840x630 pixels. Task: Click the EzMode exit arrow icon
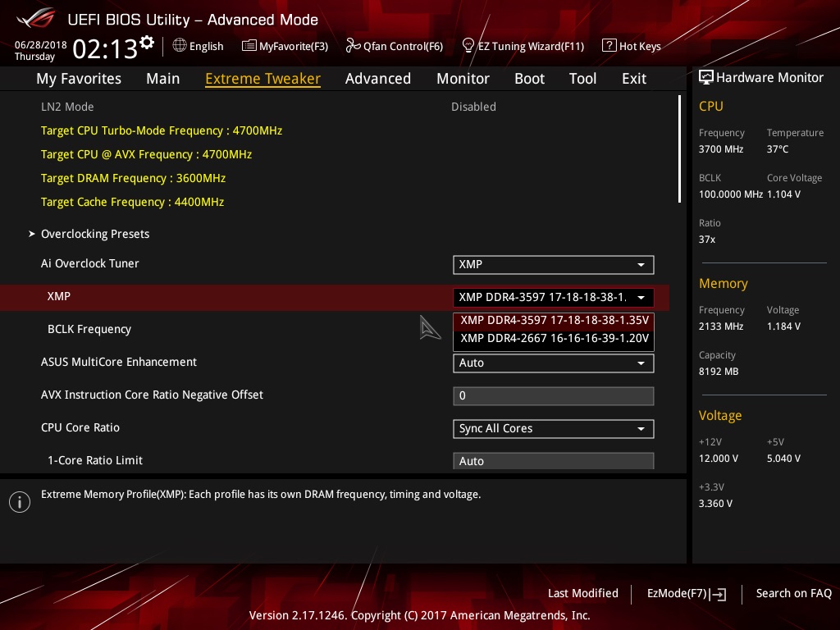[719, 594]
